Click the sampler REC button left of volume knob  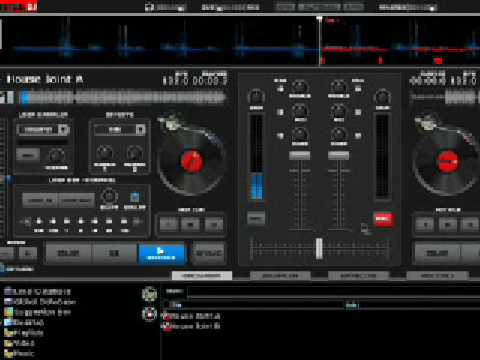[x=28, y=155]
